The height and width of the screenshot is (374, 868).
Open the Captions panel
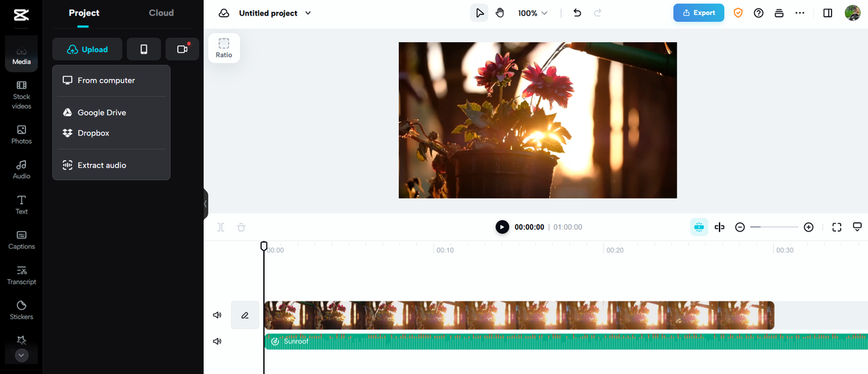[21, 240]
